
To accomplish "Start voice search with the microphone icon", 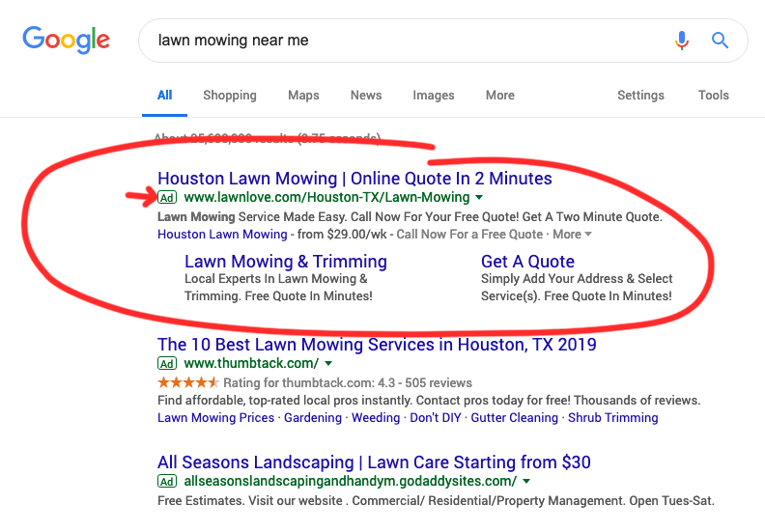I will tap(682, 40).
